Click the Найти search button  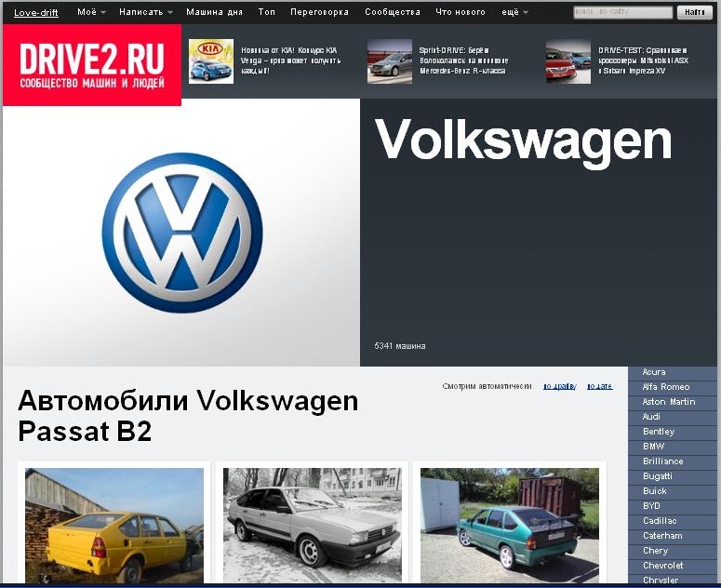(x=694, y=12)
